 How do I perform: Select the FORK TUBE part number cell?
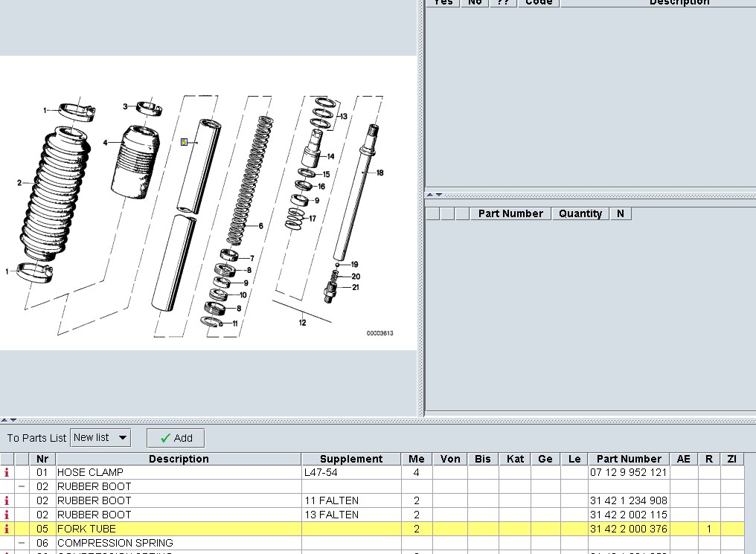click(x=628, y=529)
